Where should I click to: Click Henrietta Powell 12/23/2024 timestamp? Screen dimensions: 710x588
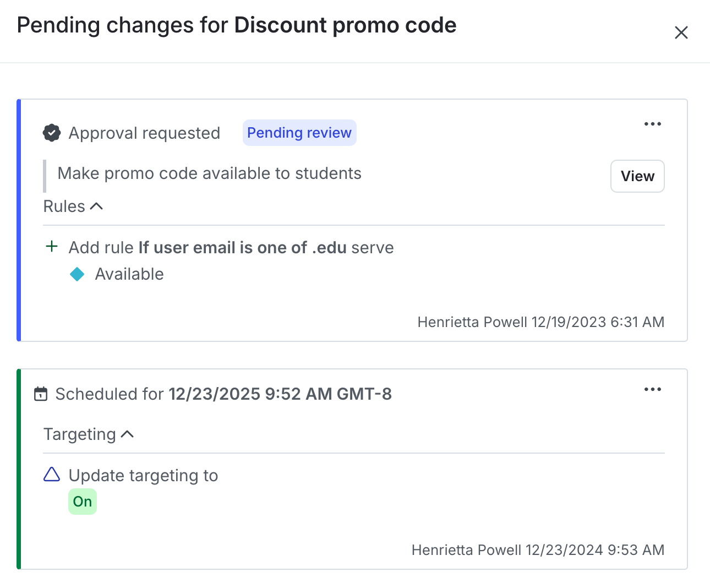pyautogui.click(x=538, y=550)
